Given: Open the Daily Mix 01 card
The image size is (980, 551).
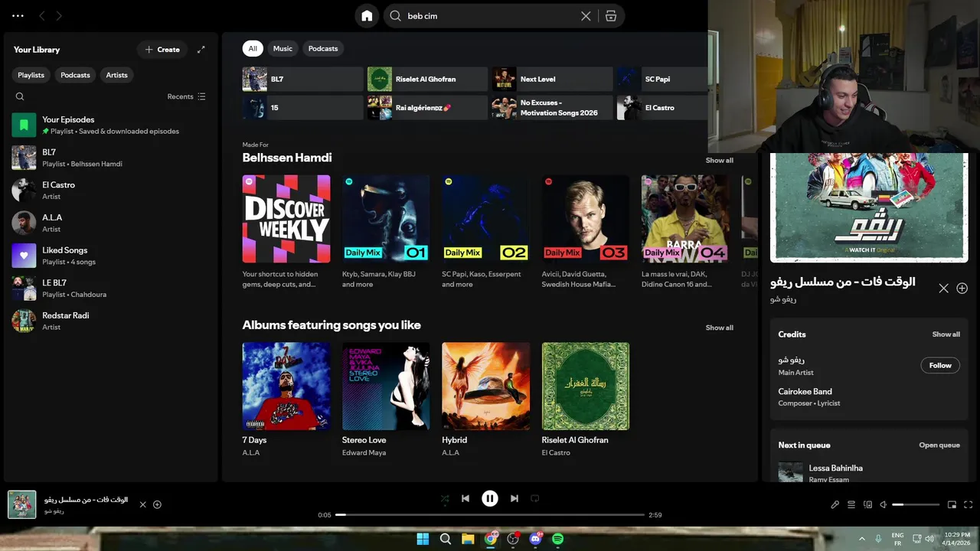Looking at the screenshot, I should click(x=386, y=232).
